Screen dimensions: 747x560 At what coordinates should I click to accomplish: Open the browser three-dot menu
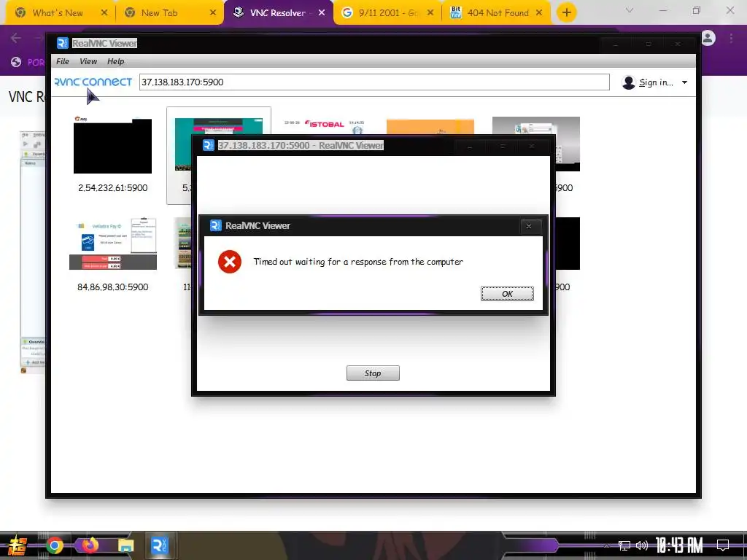coord(731,38)
